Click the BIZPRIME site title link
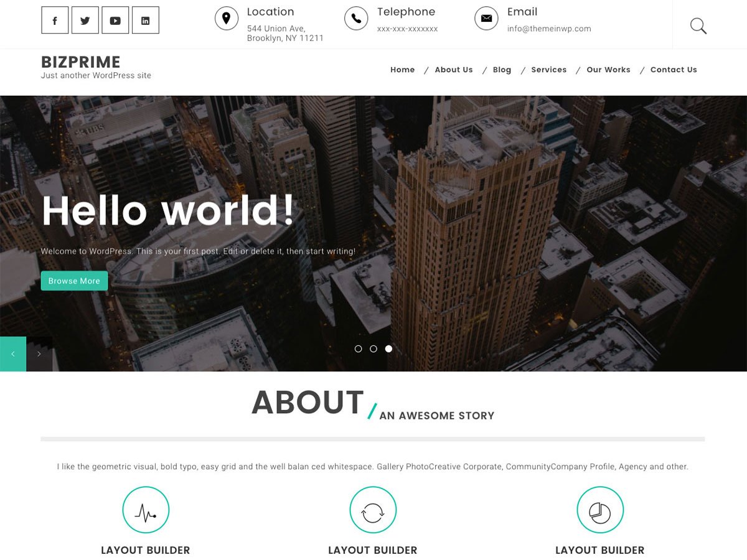The width and height of the screenshot is (747, 560). [81, 62]
